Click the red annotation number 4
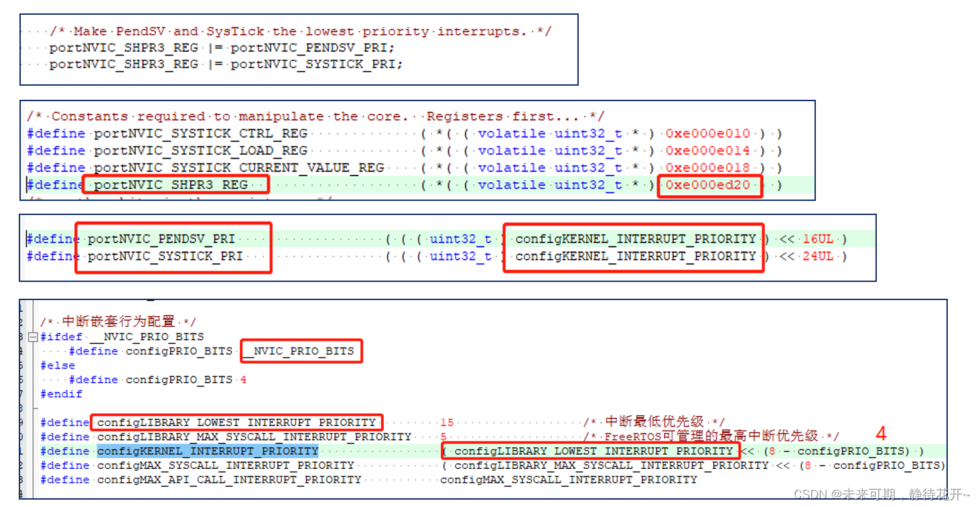Screen dimensions: 980x507 pyautogui.click(x=881, y=435)
